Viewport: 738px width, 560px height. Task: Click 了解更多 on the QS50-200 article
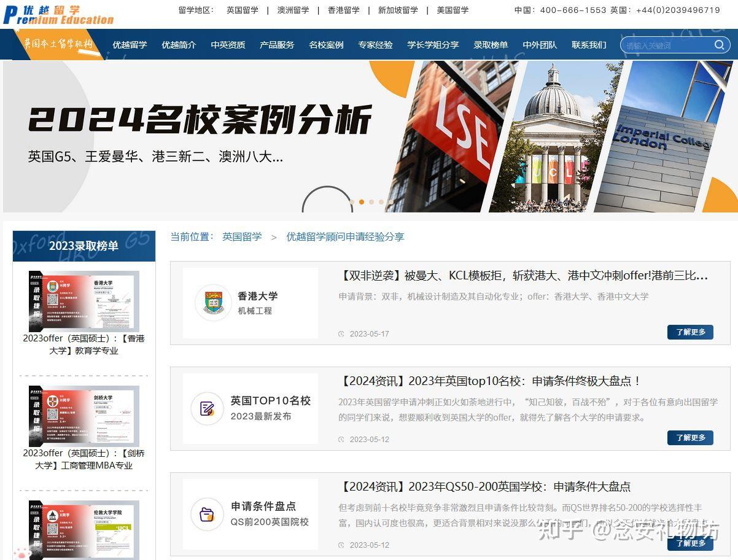[x=690, y=543]
